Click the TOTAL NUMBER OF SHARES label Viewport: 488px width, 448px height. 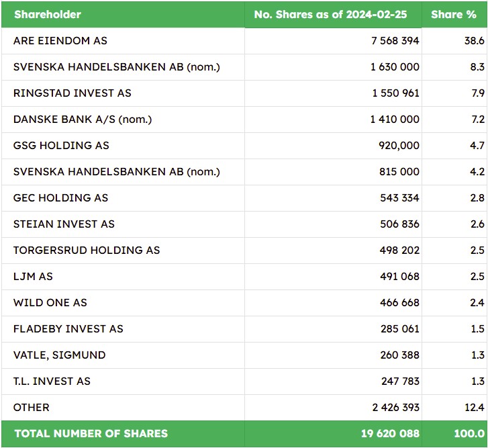91,433
